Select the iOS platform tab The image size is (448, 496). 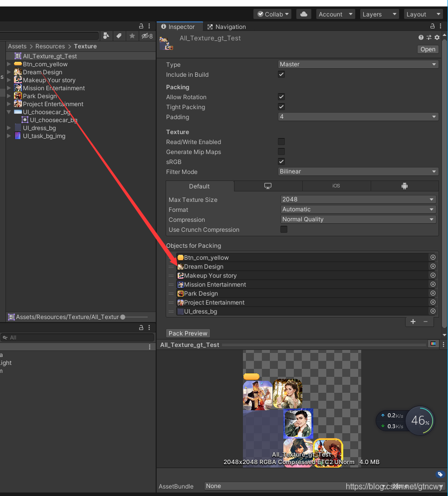[336, 185]
